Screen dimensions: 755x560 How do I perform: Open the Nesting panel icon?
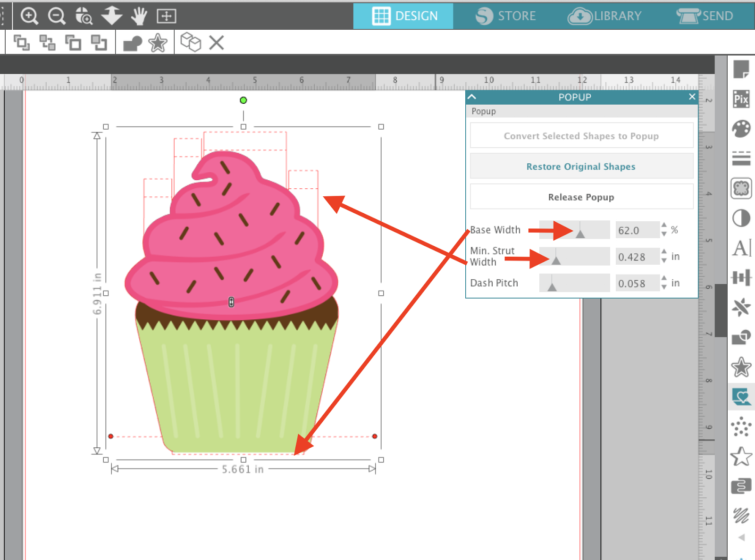tap(741, 486)
